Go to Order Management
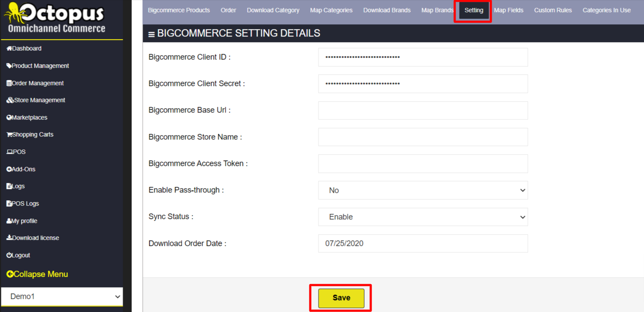This screenshot has width=644, height=312. click(x=38, y=83)
